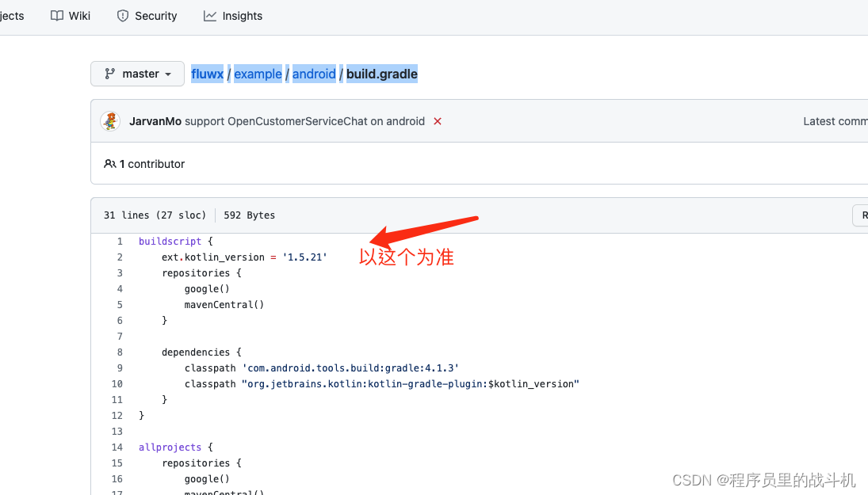Open the Wiki tab
868x495 pixels.
coord(71,16)
